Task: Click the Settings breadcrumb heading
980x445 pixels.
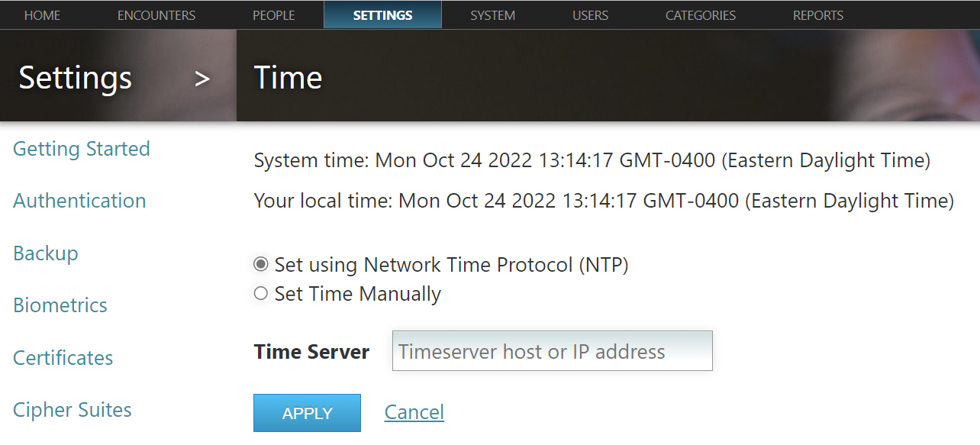Action: click(76, 78)
